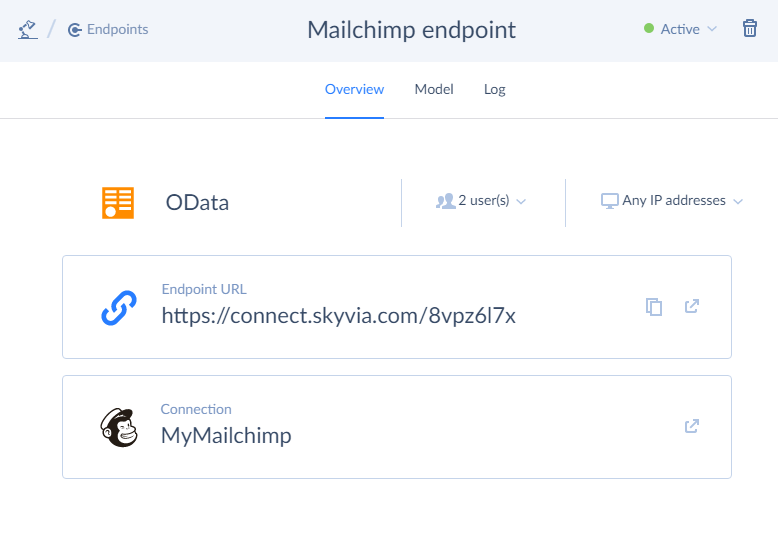Click the endpoint URL text

[x=338, y=316]
